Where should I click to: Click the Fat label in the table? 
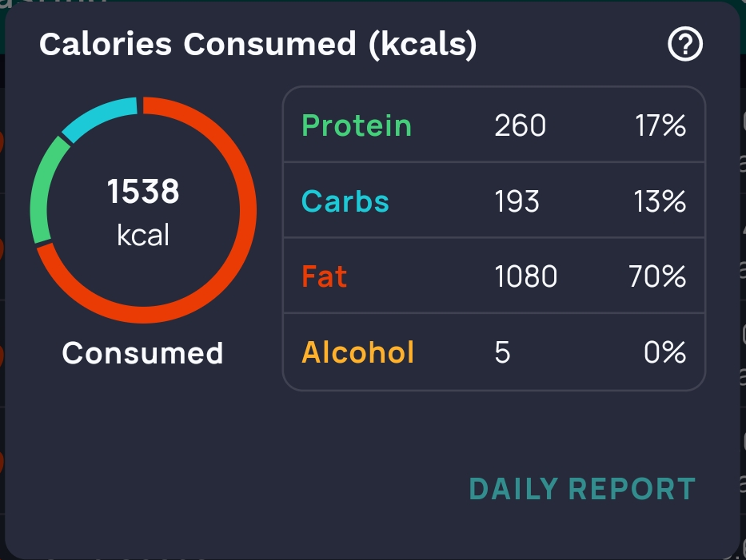[325, 276]
